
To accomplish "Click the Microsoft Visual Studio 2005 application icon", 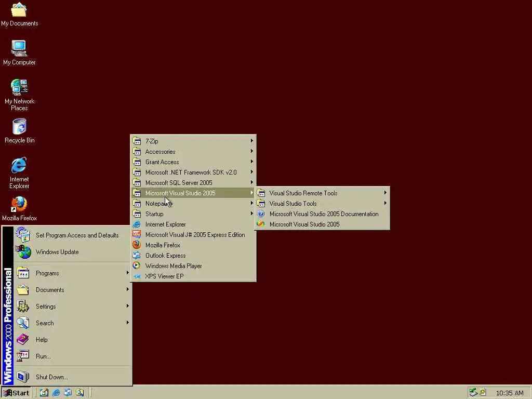I will [261, 224].
